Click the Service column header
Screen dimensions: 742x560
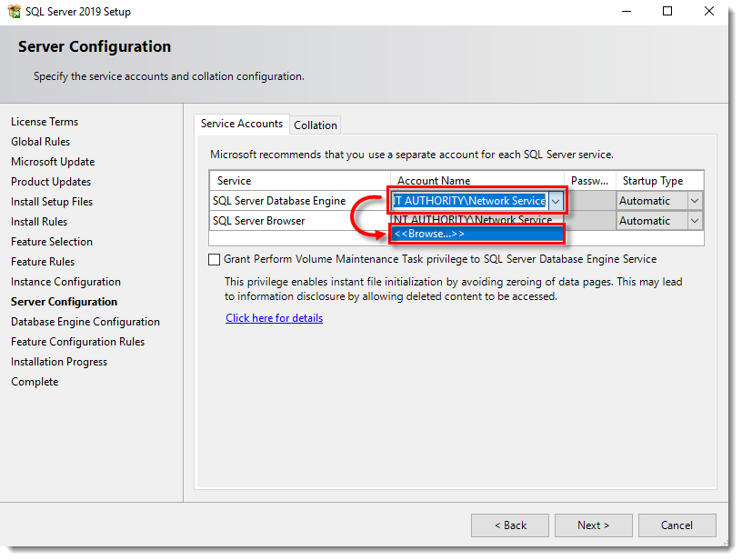(299, 181)
